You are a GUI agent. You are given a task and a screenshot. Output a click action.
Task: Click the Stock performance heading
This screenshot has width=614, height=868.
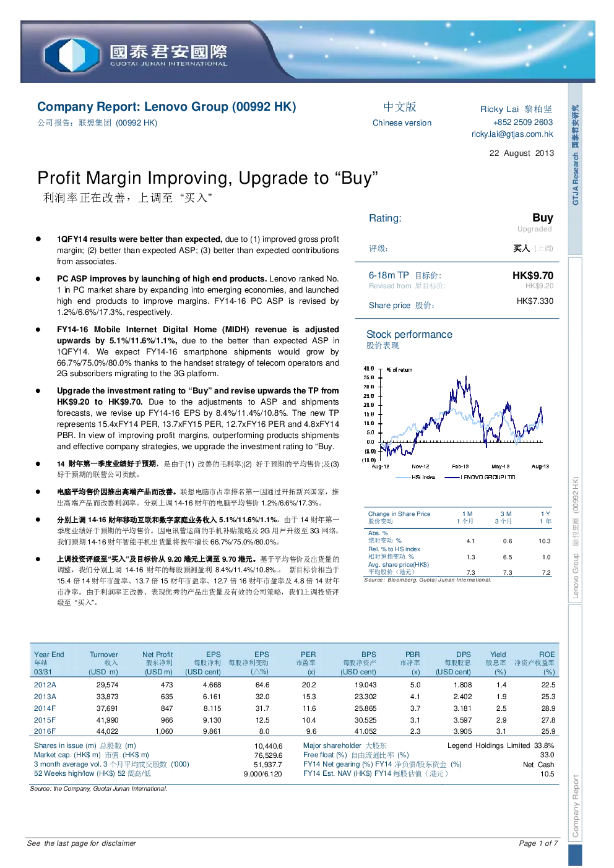[x=409, y=334]
